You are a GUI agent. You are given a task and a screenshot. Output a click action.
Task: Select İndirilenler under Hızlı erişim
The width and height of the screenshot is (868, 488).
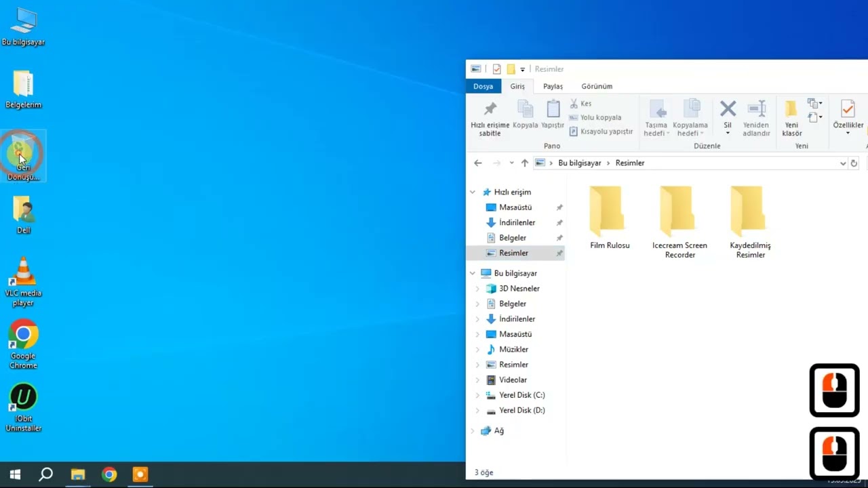517,222
